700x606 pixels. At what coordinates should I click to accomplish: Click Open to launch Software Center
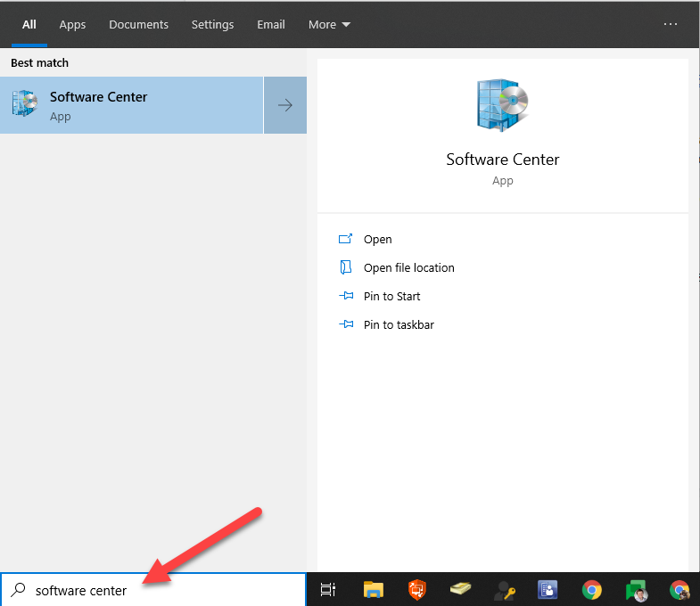tap(377, 239)
